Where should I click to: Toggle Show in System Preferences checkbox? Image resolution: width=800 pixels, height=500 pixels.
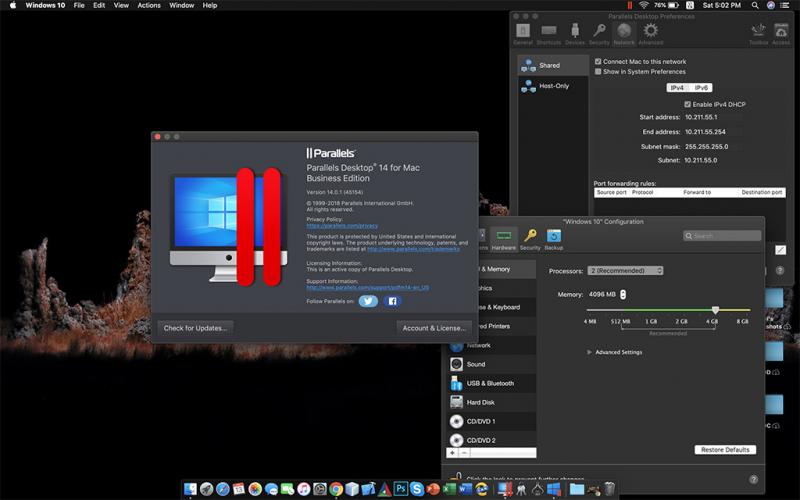pyautogui.click(x=598, y=71)
